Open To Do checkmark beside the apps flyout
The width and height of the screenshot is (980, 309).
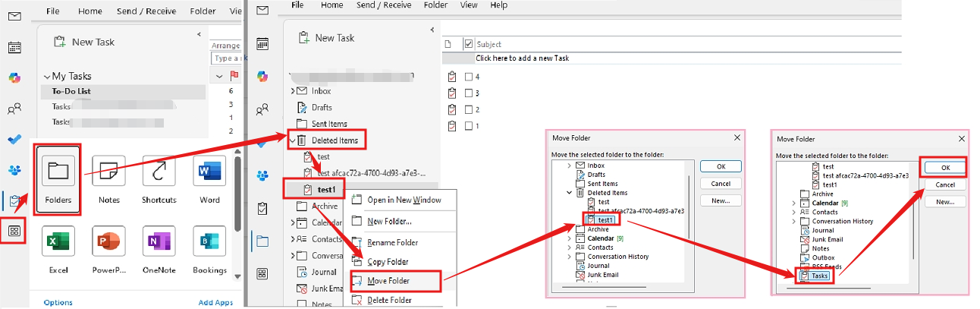14,140
